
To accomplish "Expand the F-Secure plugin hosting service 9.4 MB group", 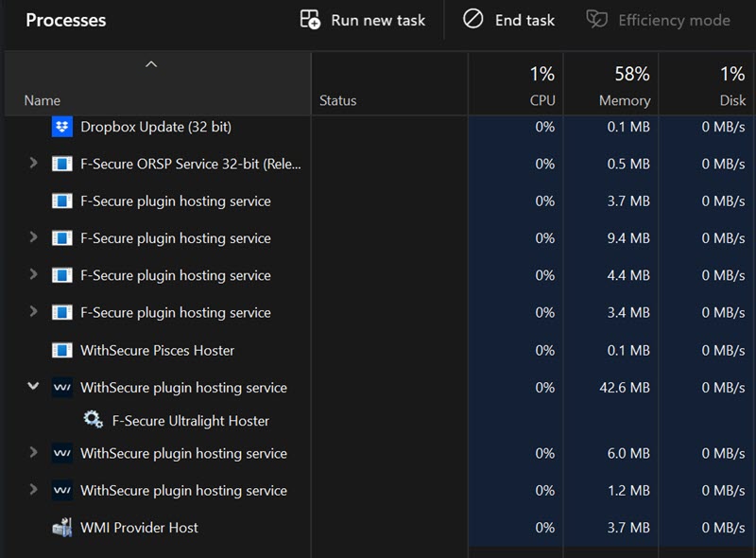I will (x=33, y=238).
